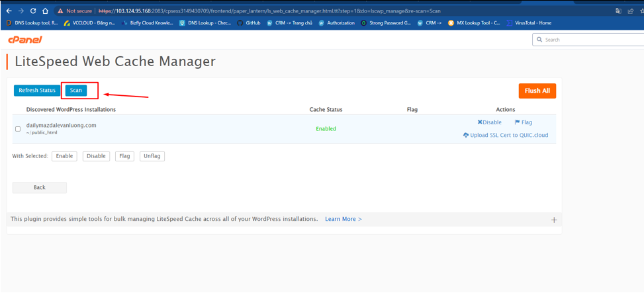Click the orange Flush All button
The image size is (644, 293).
point(537,91)
